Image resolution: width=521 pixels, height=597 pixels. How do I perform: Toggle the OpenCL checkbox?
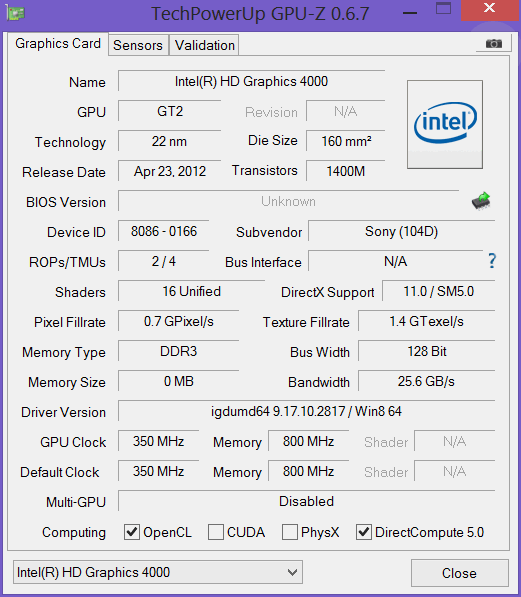point(132,532)
